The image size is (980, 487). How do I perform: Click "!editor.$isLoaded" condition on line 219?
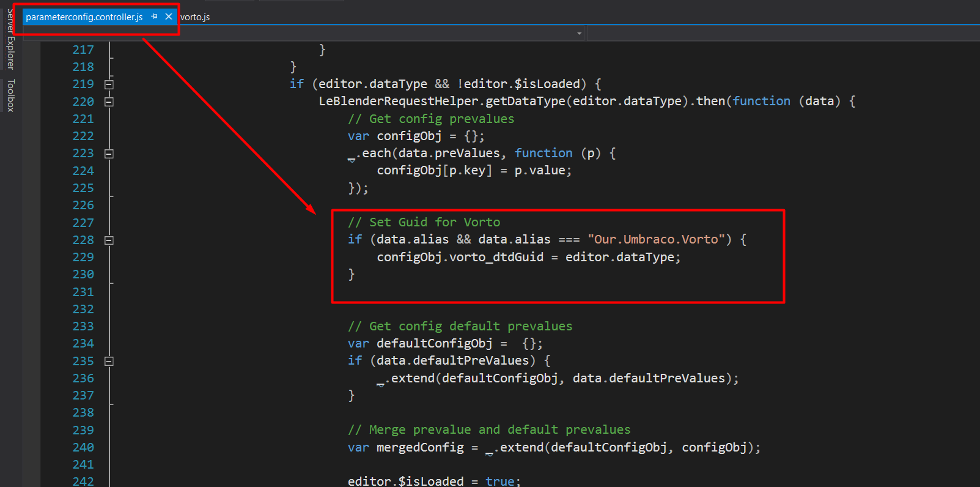518,84
